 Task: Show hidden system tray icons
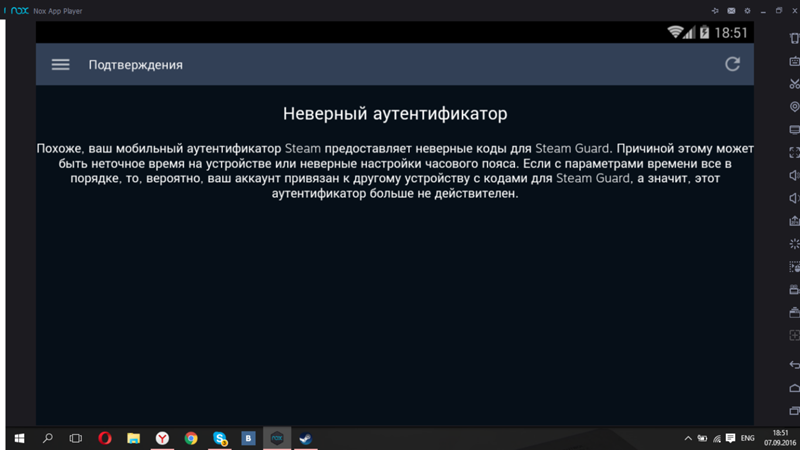(688, 438)
